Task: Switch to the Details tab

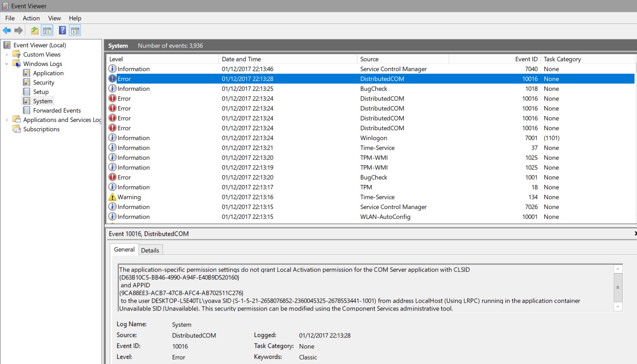Action: tap(150, 250)
